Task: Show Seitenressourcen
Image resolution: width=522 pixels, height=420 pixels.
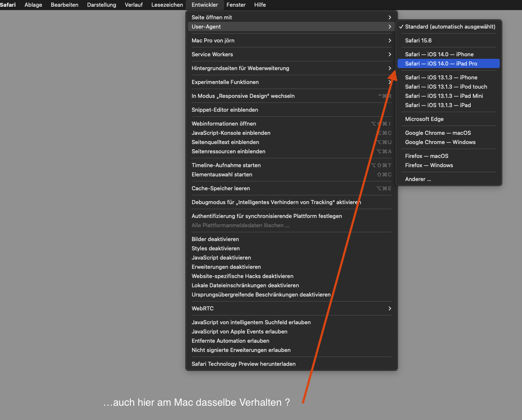Action: click(x=292, y=151)
